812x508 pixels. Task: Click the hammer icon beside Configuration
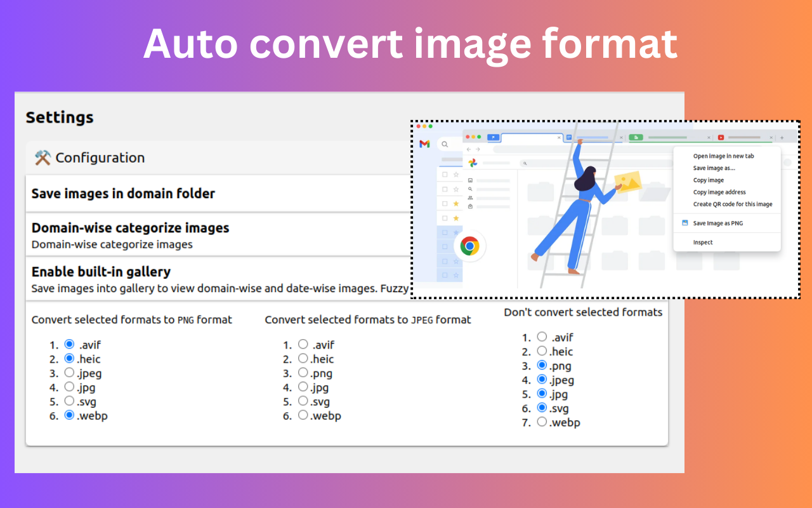tap(43, 157)
